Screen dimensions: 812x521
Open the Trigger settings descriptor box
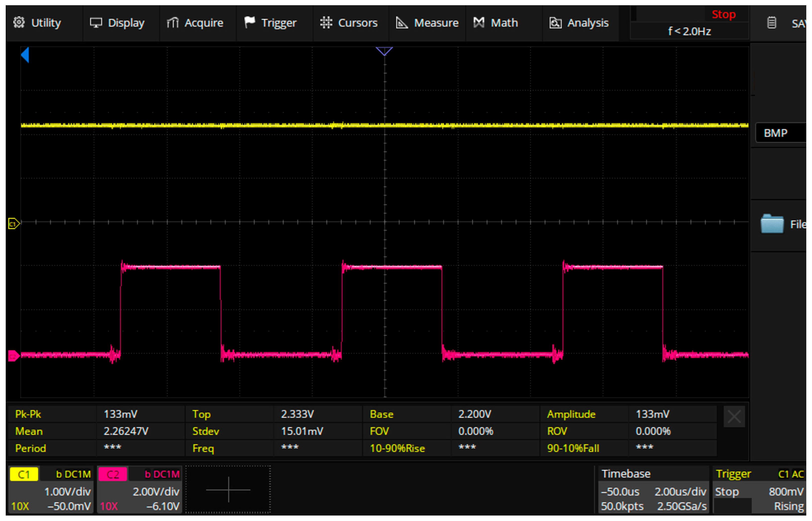(x=759, y=490)
